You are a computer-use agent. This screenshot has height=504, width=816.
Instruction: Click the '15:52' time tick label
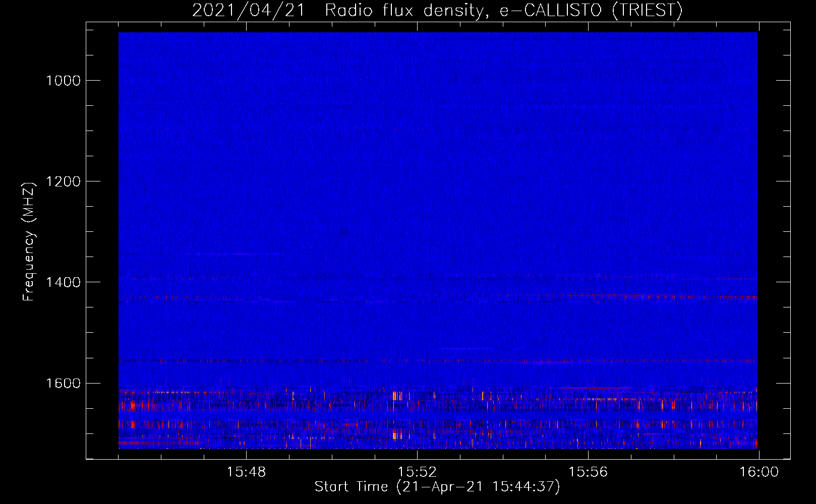coord(417,472)
